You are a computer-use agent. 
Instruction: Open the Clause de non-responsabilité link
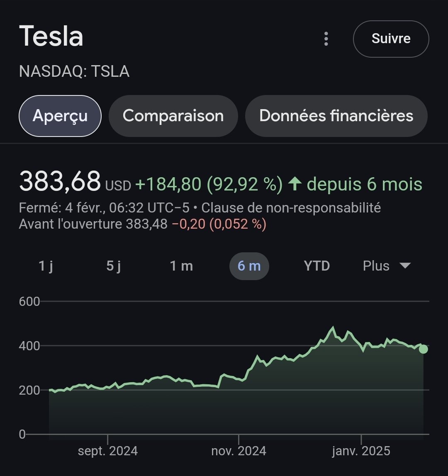(291, 207)
